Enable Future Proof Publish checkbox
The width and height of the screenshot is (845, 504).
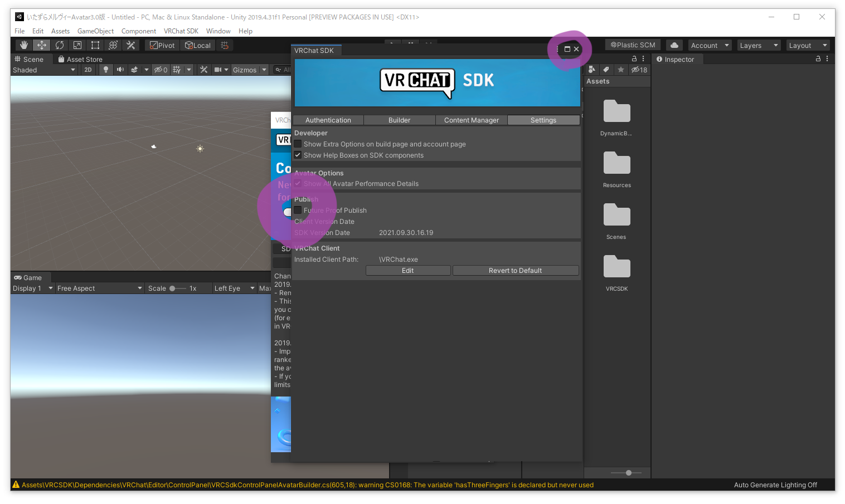pyautogui.click(x=298, y=210)
